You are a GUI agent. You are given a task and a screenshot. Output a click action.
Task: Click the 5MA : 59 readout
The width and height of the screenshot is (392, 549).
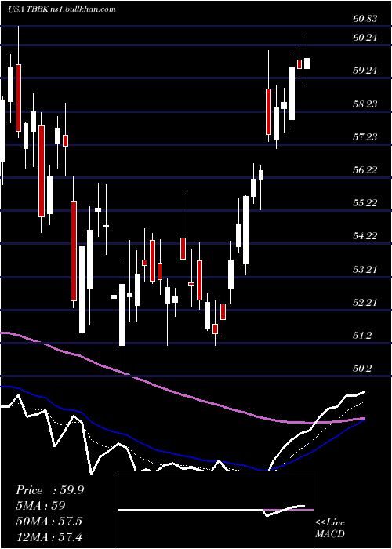41,506
